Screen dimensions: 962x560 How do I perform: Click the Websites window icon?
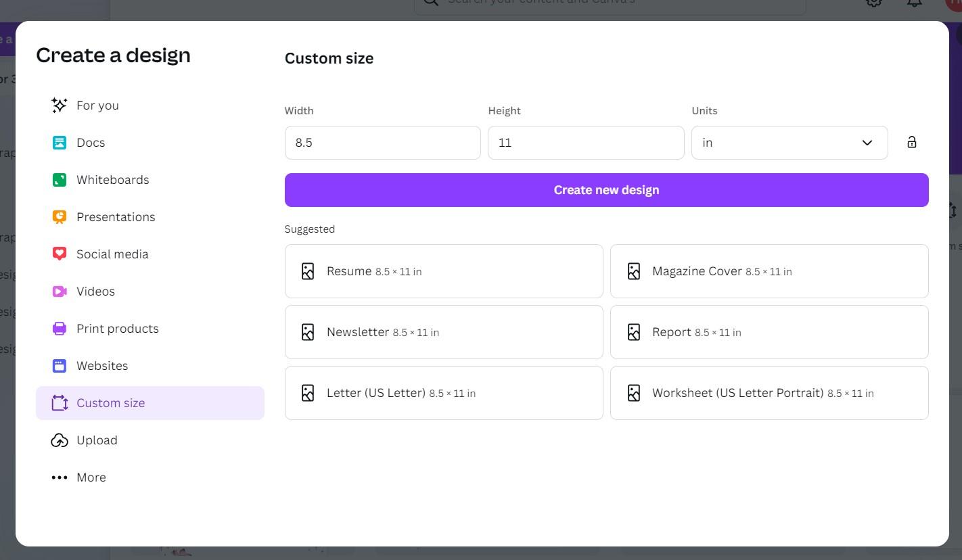(x=60, y=366)
